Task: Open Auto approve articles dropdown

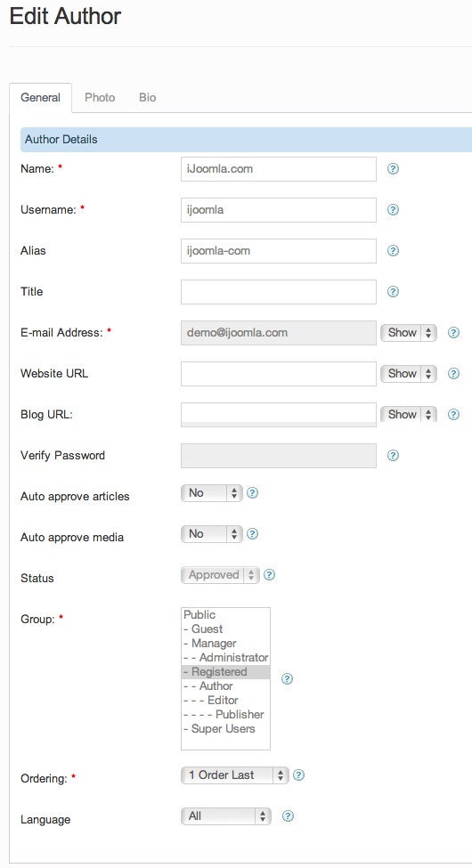Action: tap(212, 493)
